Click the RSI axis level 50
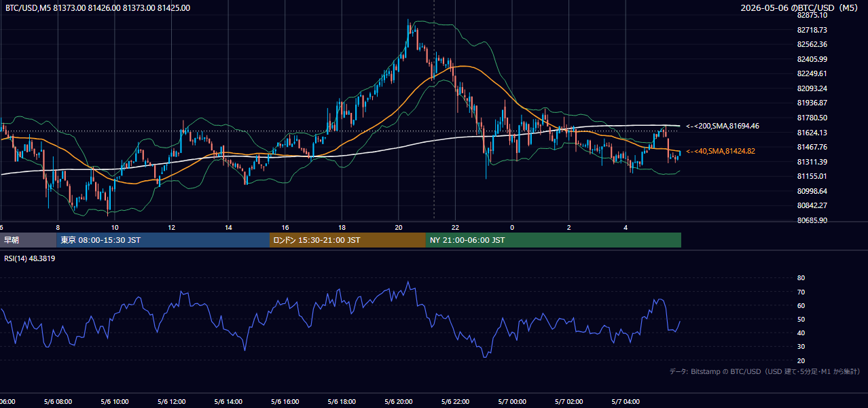868x408 pixels. pyautogui.click(x=801, y=319)
